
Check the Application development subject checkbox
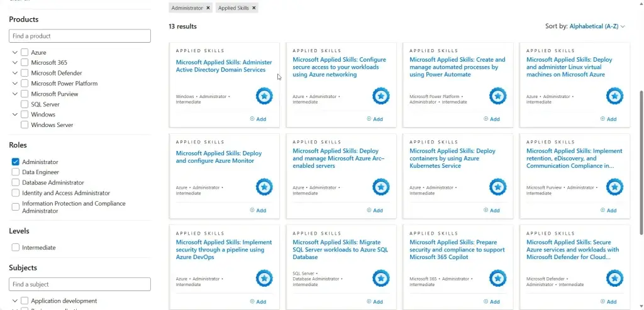point(25,301)
